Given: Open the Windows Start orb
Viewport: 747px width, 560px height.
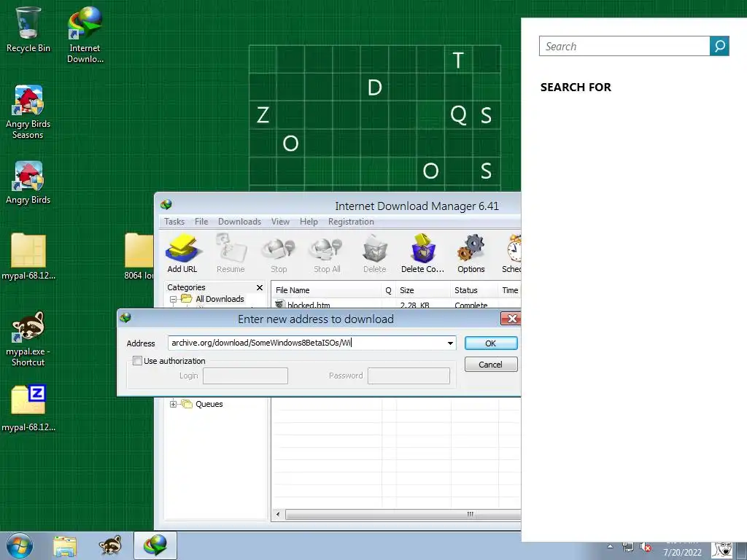Looking at the screenshot, I should pos(20,545).
